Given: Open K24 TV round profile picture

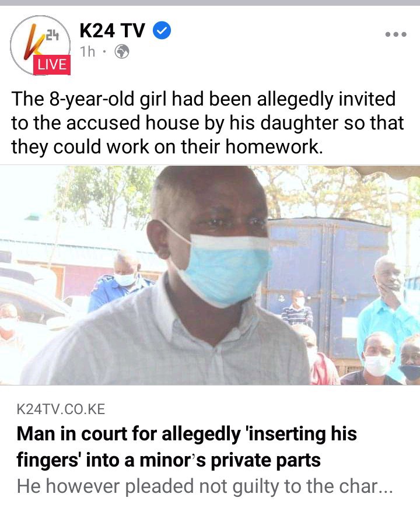Looking at the screenshot, I should tap(40, 45).
